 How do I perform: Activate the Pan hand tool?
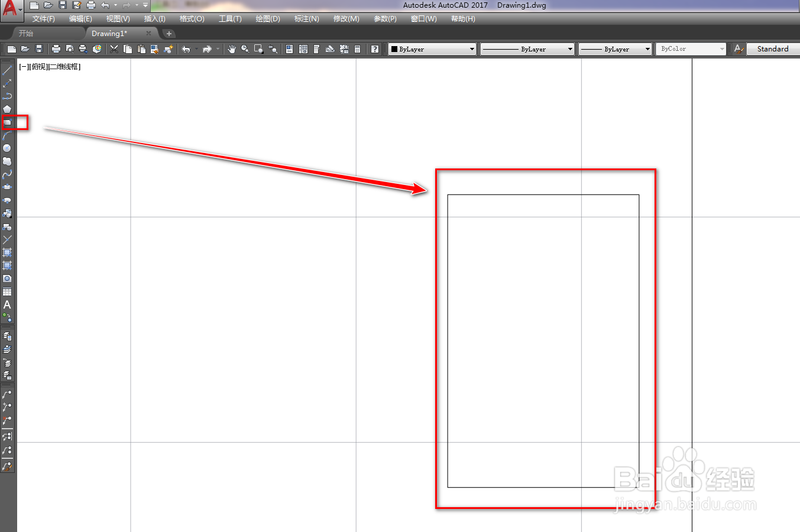point(232,49)
